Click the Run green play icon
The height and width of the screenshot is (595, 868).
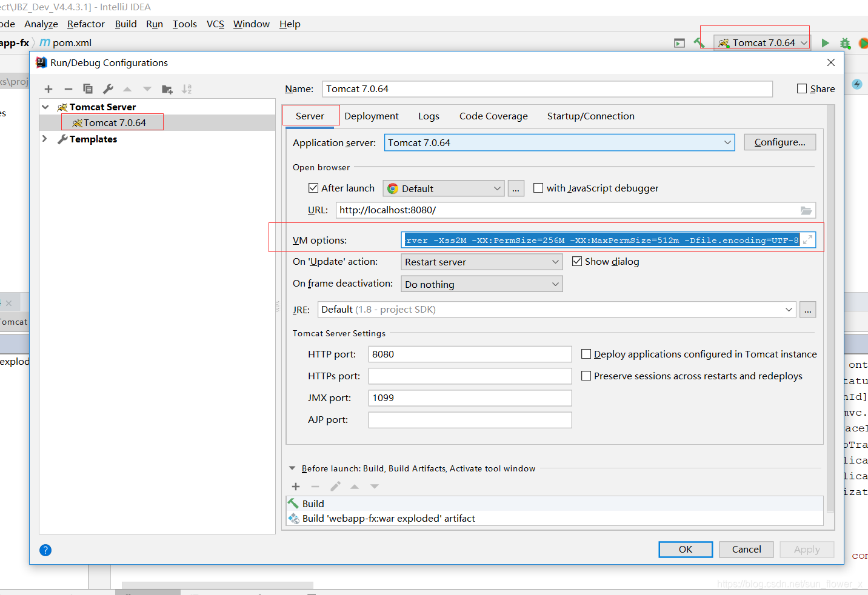[x=825, y=43]
